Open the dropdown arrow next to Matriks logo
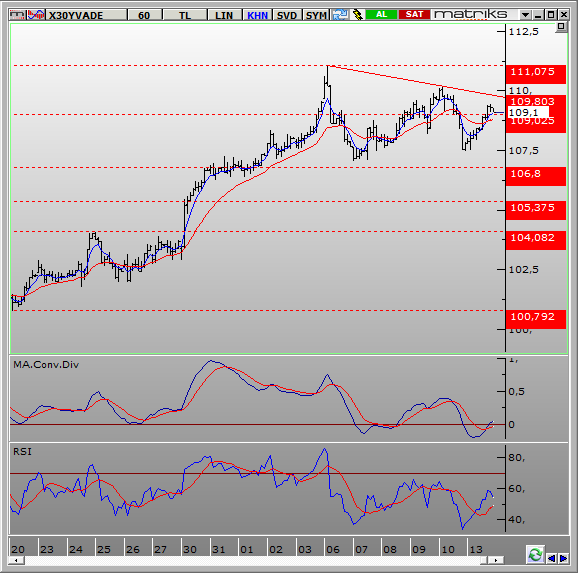 click(525, 15)
